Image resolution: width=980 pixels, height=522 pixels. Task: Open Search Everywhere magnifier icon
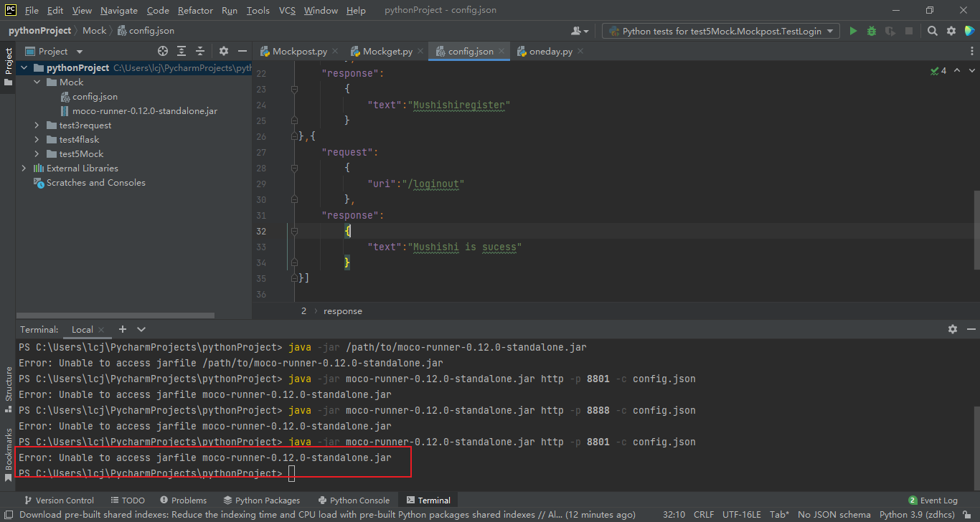[932, 31]
